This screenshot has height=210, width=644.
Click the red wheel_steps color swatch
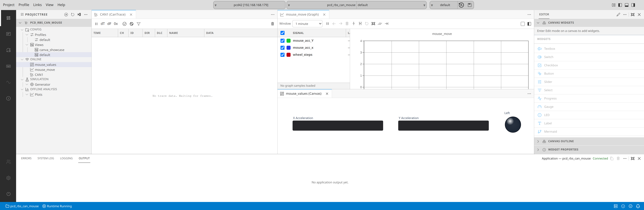[x=289, y=55]
